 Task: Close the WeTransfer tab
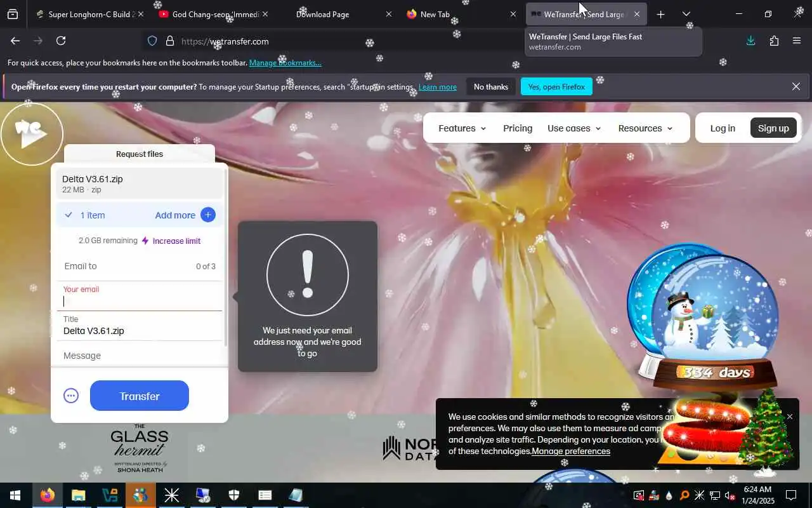[x=637, y=14]
